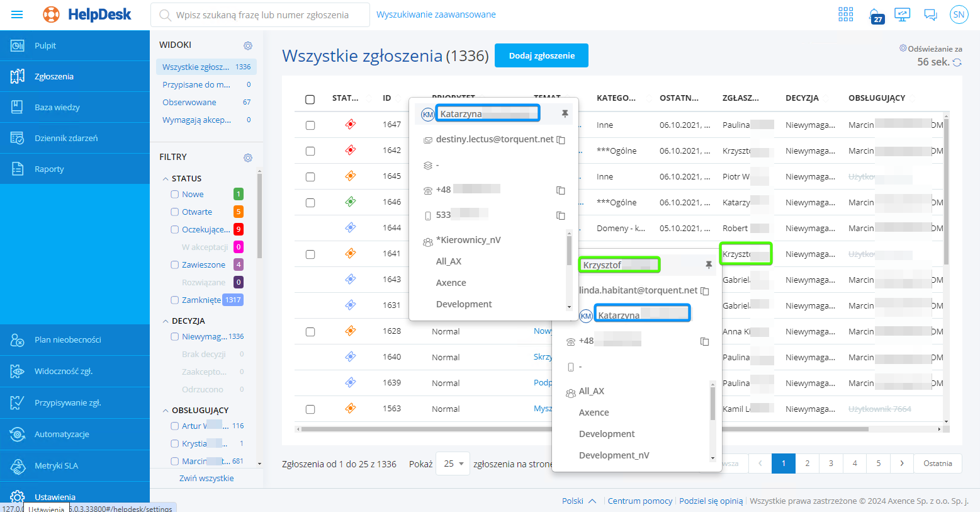980x512 pixels.
Task: Collapse the STATUS filter section
Action: tap(166, 179)
